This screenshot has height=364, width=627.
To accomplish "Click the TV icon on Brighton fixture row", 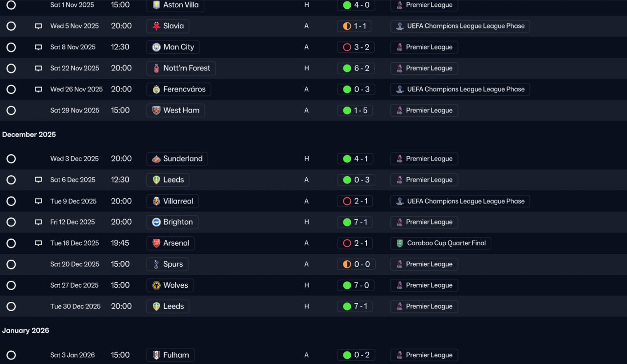I will (38, 222).
